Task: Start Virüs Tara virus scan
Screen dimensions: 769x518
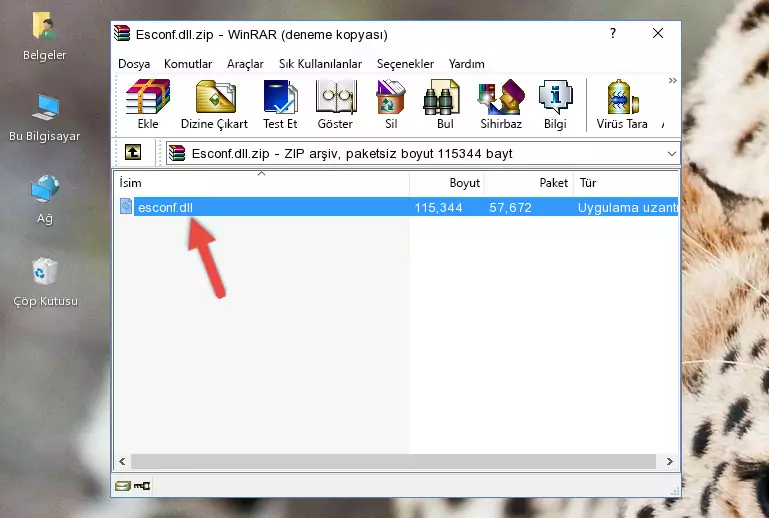Action: [x=622, y=104]
